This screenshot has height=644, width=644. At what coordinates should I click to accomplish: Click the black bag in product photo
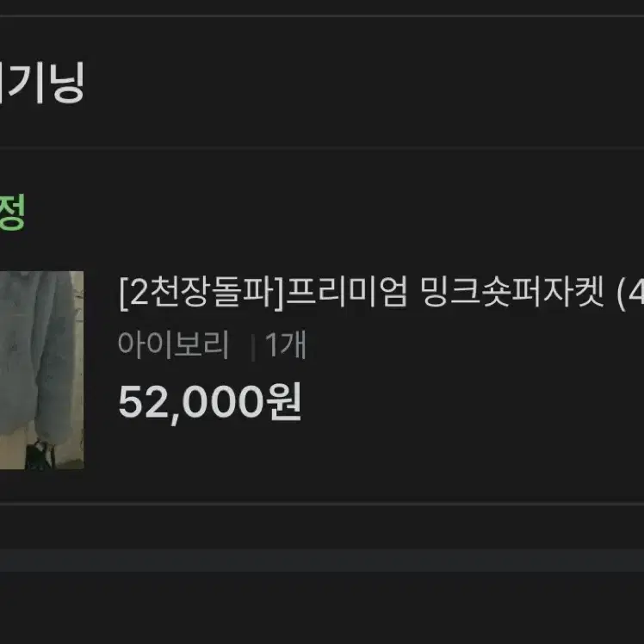point(40,455)
